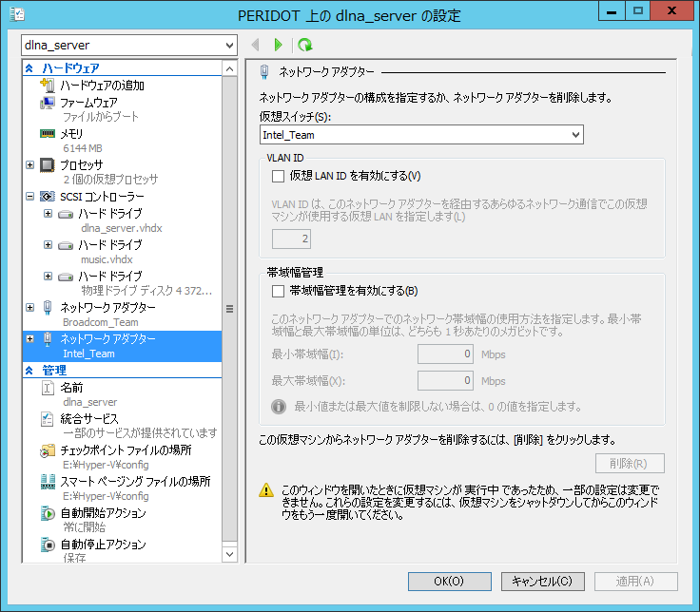Close the settings window

click(671, 11)
